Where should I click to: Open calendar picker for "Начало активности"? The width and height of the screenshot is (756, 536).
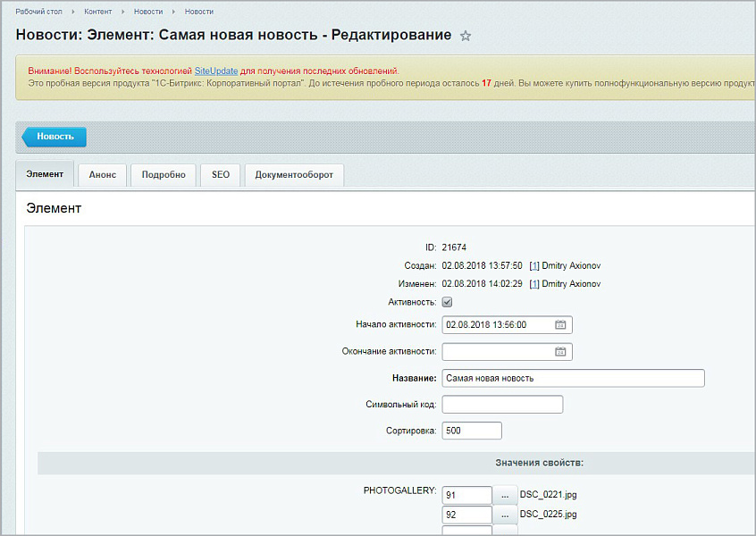click(x=561, y=324)
